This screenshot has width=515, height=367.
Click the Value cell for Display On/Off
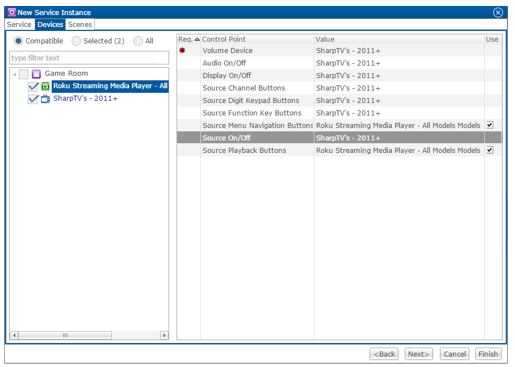tap(399, 76)
